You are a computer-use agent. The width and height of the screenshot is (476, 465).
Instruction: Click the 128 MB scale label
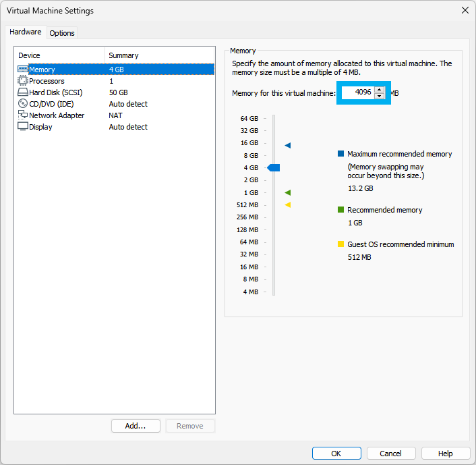[247, 229]
